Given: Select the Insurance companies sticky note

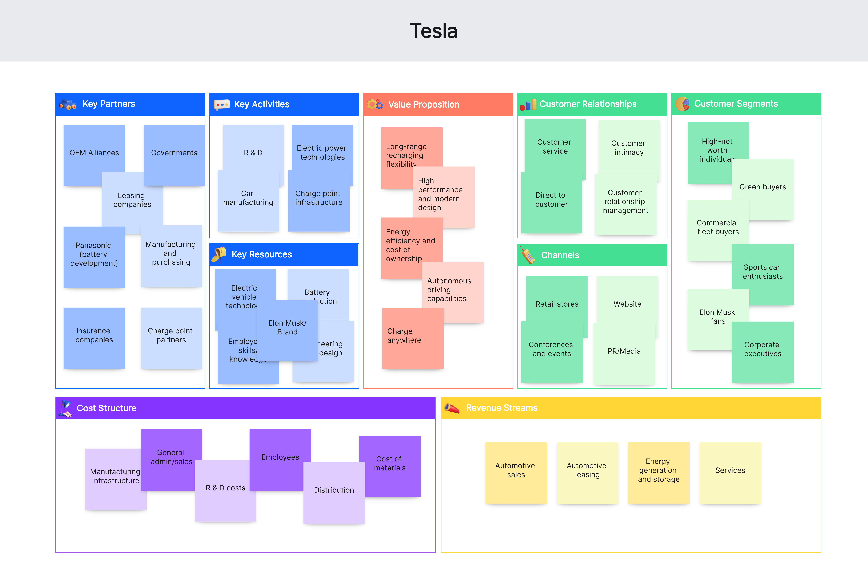Looking at the screenshot, I should [94, 338].
